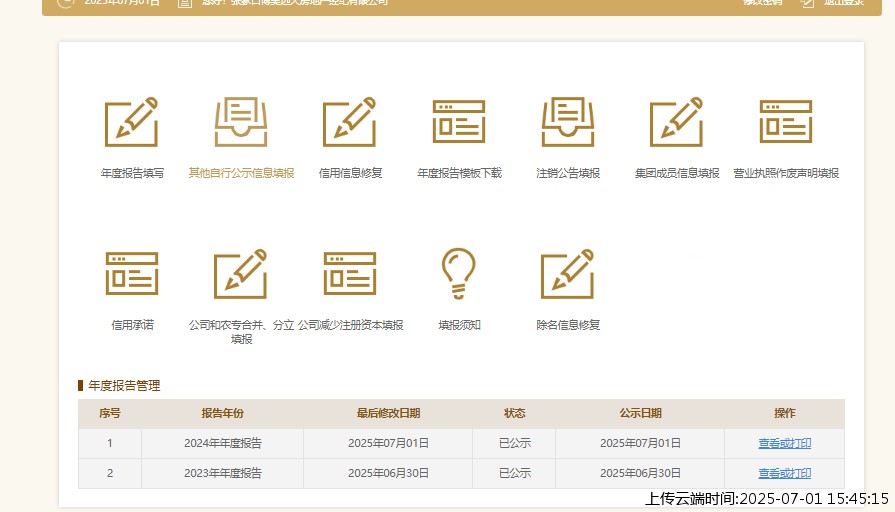The height and width of the screenshot is (512, 895).
Task: Click 最后修改日期 column header
Action: point(388,413)
